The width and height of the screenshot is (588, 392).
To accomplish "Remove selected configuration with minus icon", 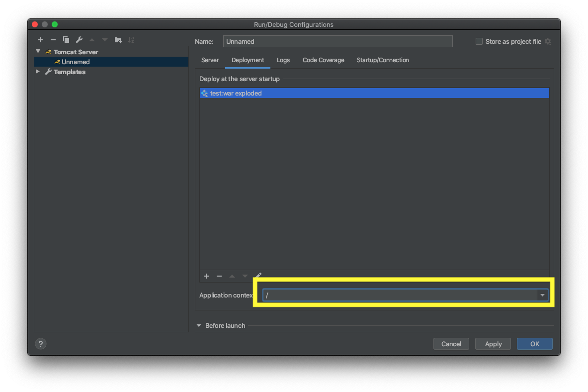I will tap(53, 40).
